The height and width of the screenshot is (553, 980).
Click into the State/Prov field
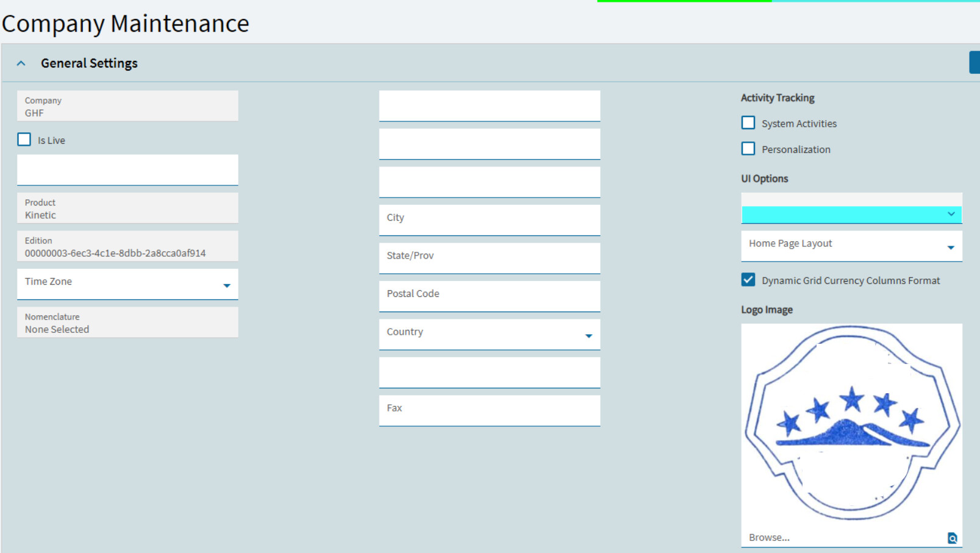[490, 259]
